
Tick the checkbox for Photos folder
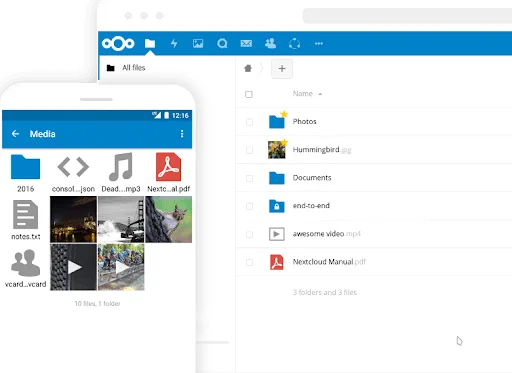pos(249,122)
